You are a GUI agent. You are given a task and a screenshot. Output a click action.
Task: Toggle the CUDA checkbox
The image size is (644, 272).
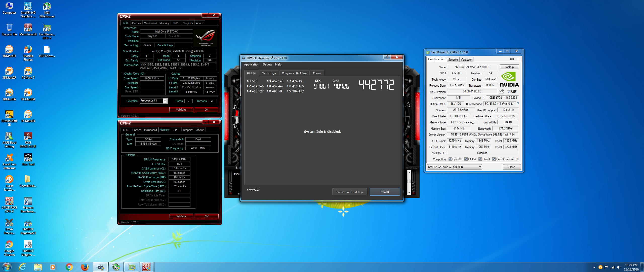pos(466,159)
